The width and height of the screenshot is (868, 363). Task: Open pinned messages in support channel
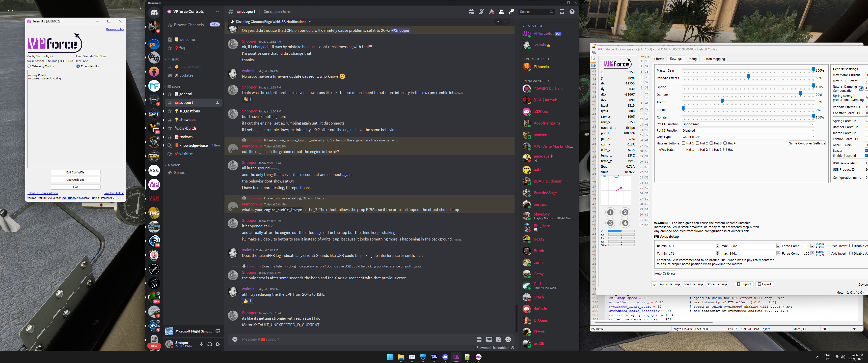pyautogui.click(x=491, y=12)
